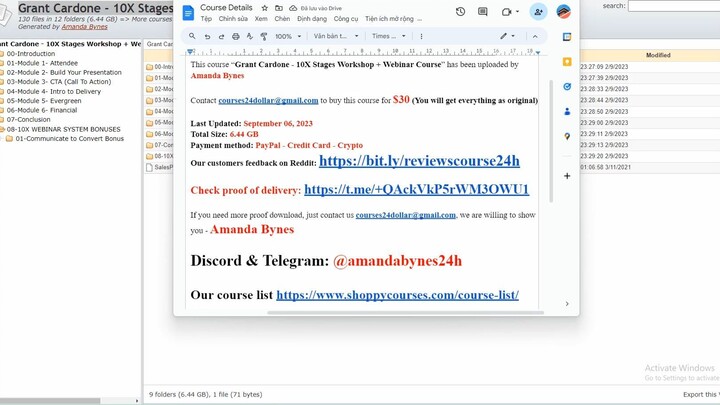
Task: Open the Chèn menu
Action: pyautogui.click(x=282, y=18)
